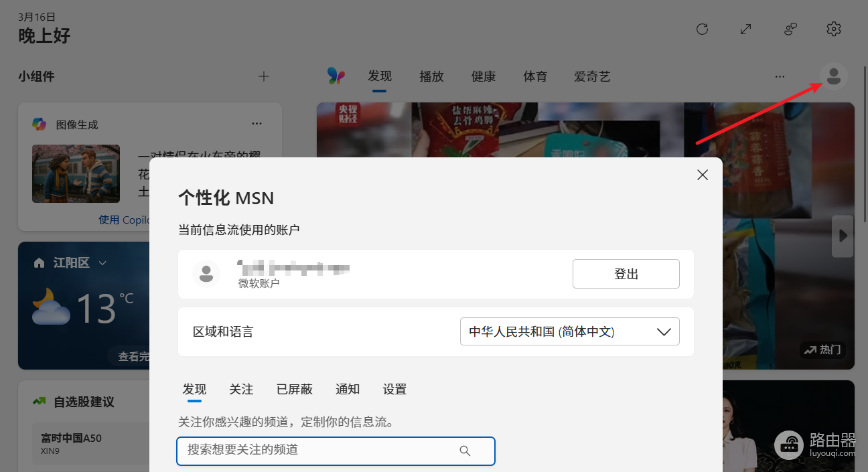
Task: Click search magnifier in channel search box
Action: point(465,451)
